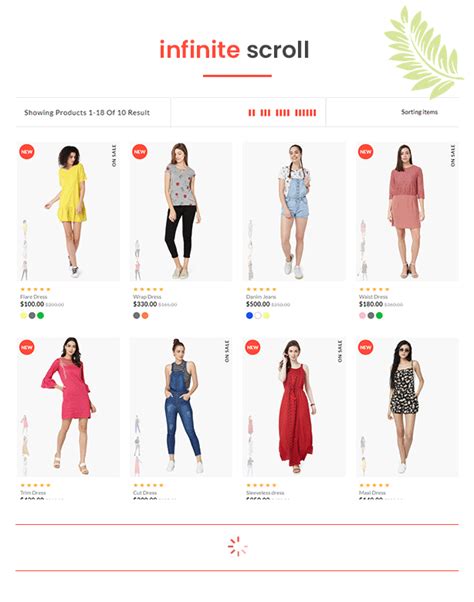Open the red Sleeveless dress product image

pyautogui.click(x=294, y=407)
